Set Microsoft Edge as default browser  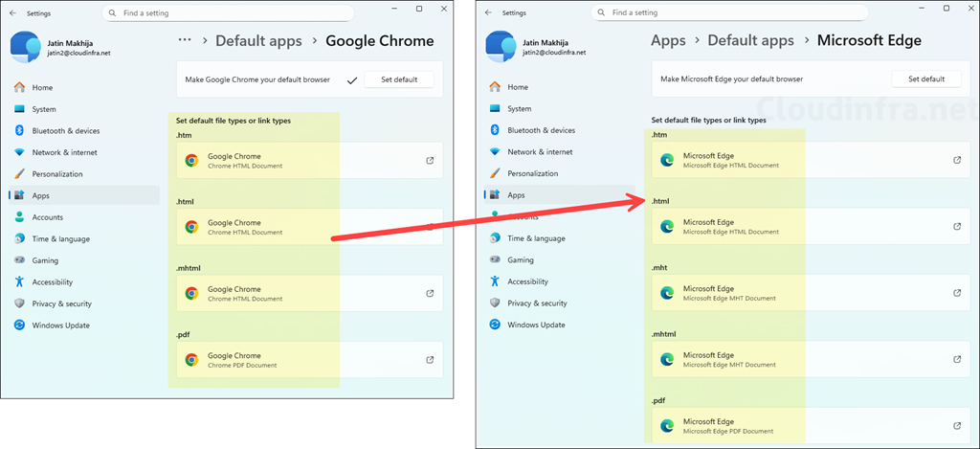tap(926, 79)
